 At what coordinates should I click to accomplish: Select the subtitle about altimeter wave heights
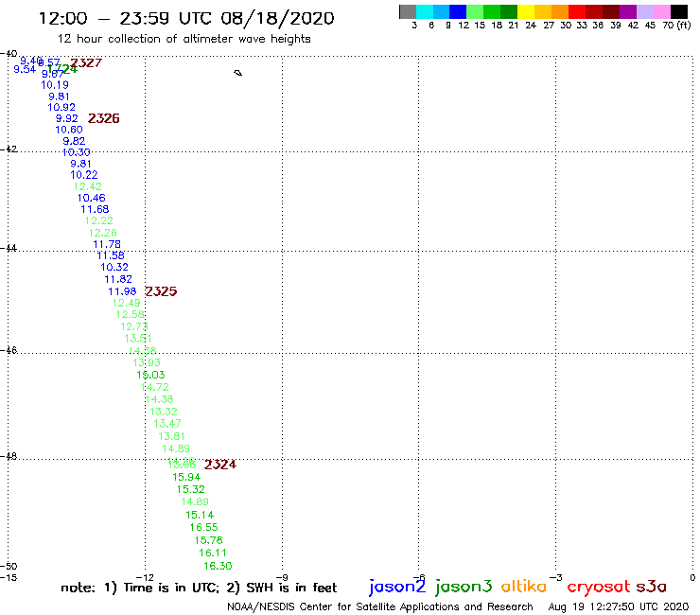184,40
